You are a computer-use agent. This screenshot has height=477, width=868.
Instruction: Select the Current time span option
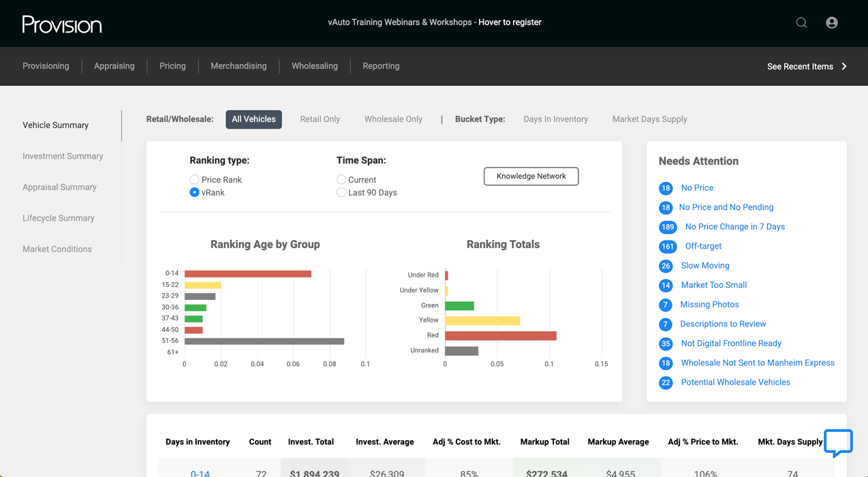click(341, 180)
